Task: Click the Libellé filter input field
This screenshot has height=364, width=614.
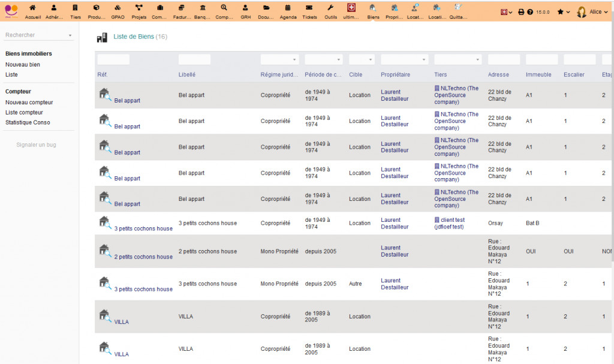Action: pyautogui.click(x=194, y=60)
